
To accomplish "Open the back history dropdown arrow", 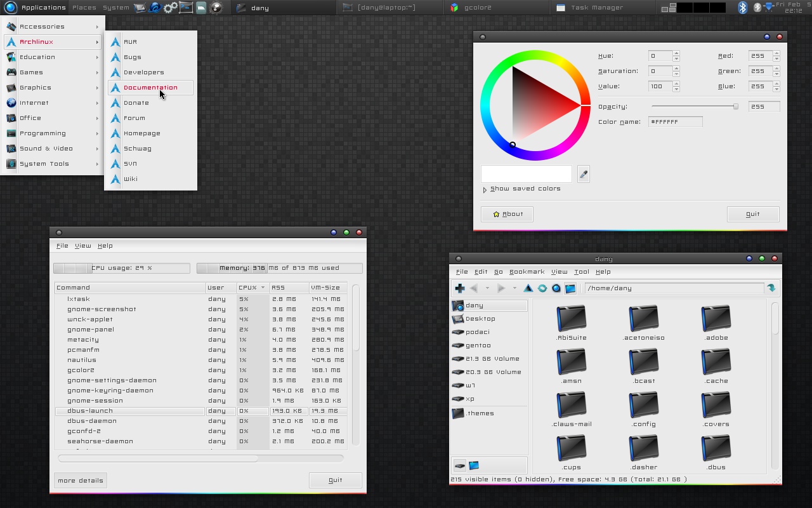I will coord(487,288).
